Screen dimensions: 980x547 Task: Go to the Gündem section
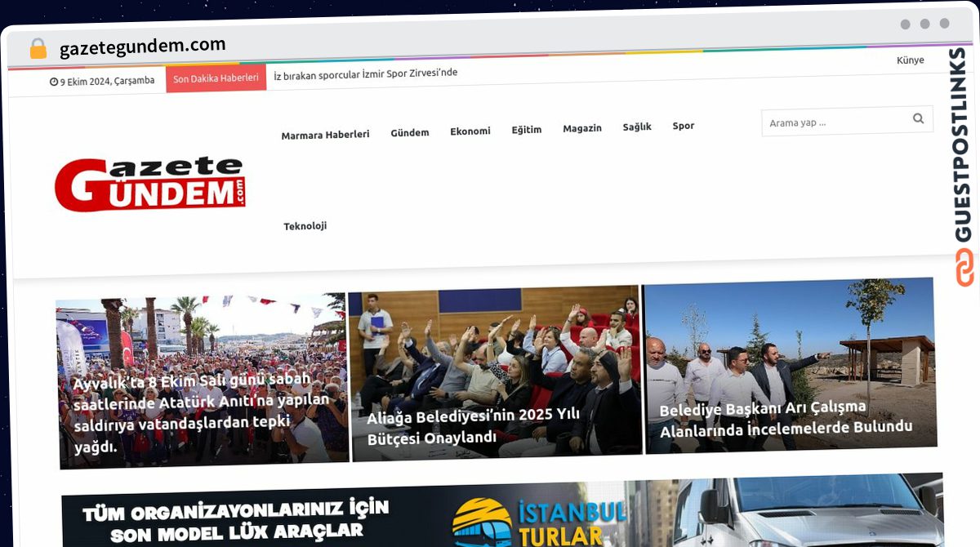pos(410,132)
